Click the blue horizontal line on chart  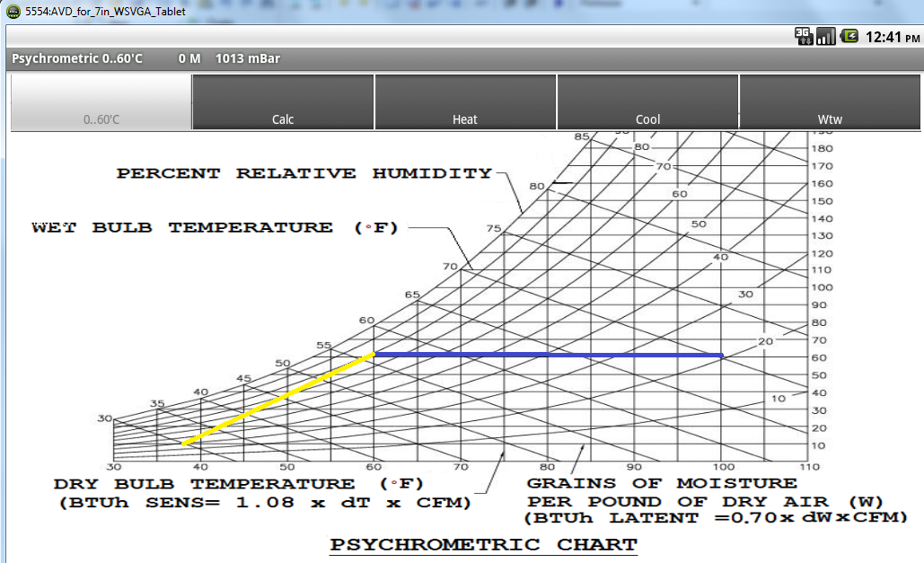tap(549, 355)
